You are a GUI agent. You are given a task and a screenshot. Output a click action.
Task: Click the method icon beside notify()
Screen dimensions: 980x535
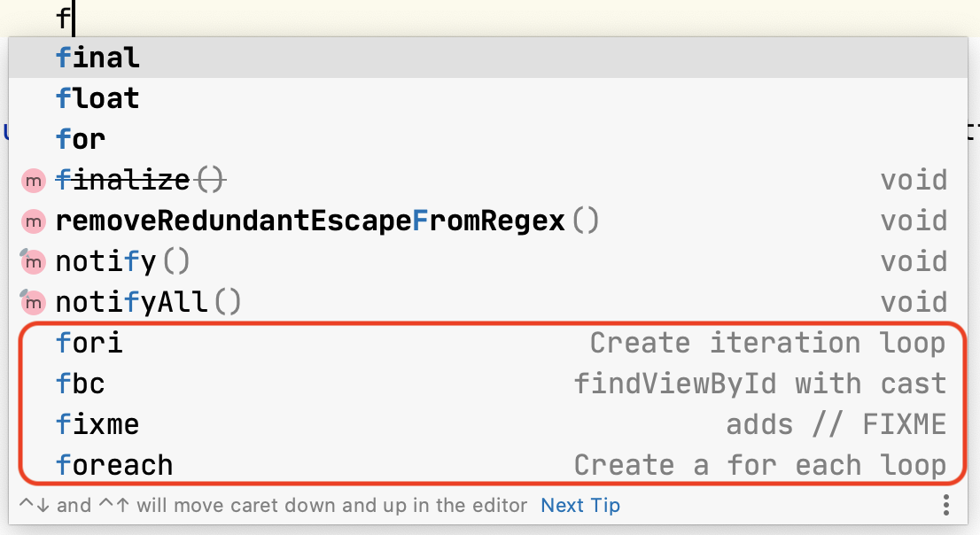point(34,261)
